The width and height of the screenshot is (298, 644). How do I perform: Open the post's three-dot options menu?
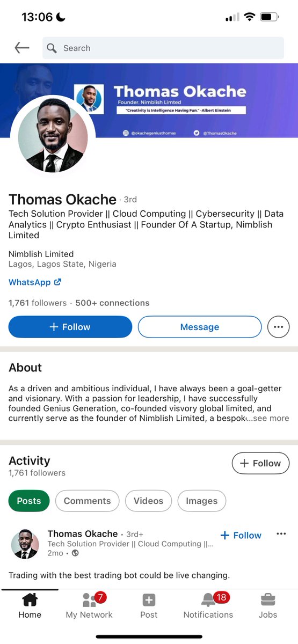coord(281,534)
